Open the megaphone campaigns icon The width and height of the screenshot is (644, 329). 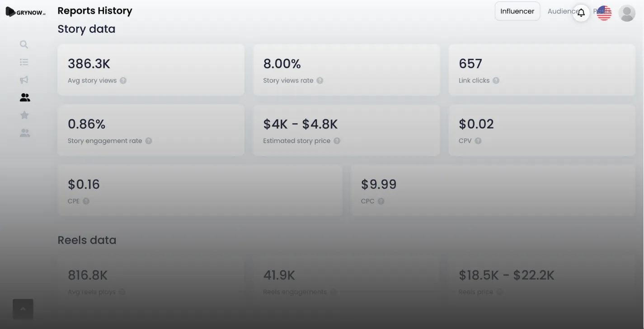(x=24, y=80)
